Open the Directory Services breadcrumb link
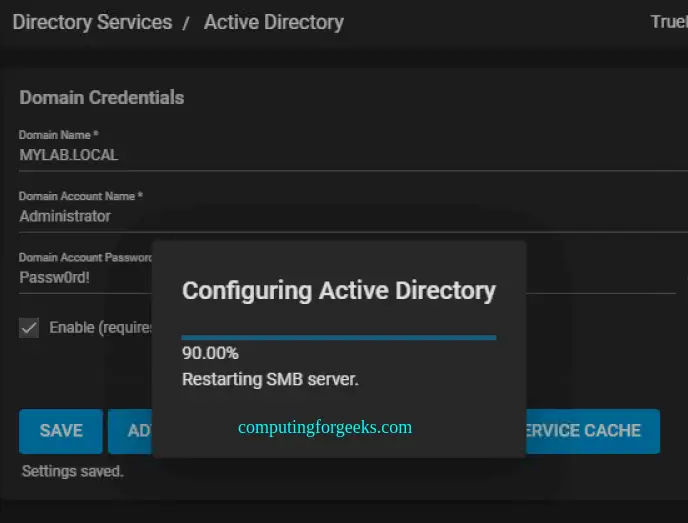 pyautogui.click(x=92, y=22)
